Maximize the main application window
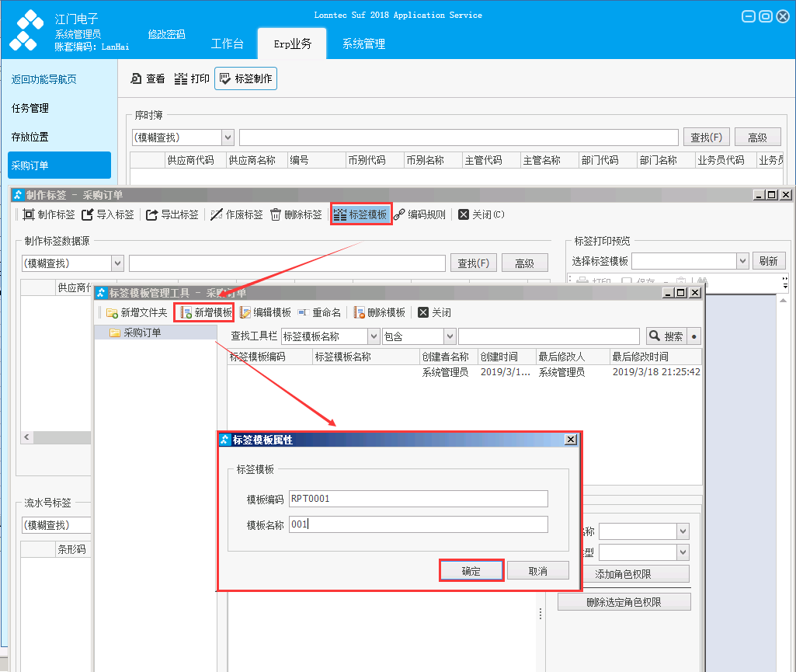 [766, 16]
